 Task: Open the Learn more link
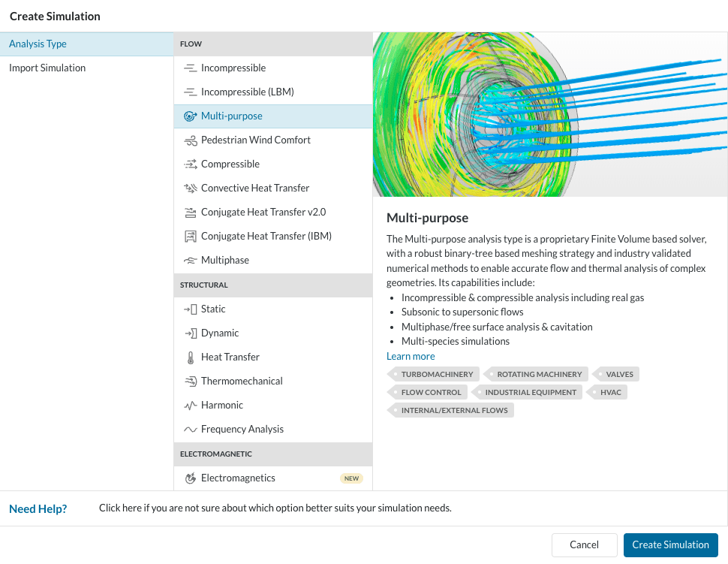[411, 357]
